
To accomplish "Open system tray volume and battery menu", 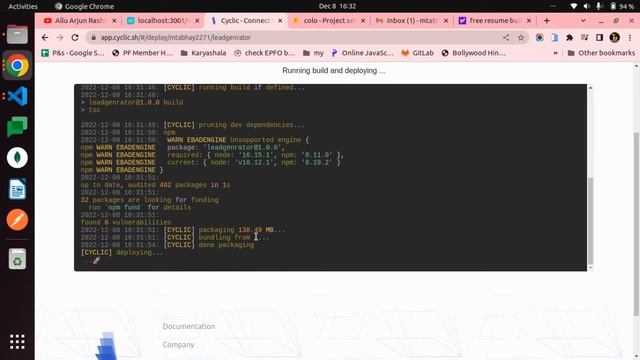I will click(x=603, y=6).
